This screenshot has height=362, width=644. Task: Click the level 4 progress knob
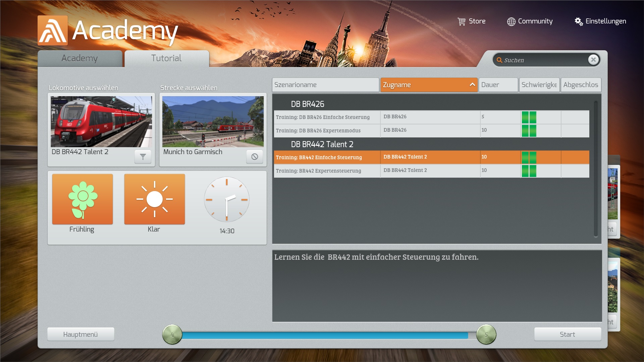coord(172,335)
